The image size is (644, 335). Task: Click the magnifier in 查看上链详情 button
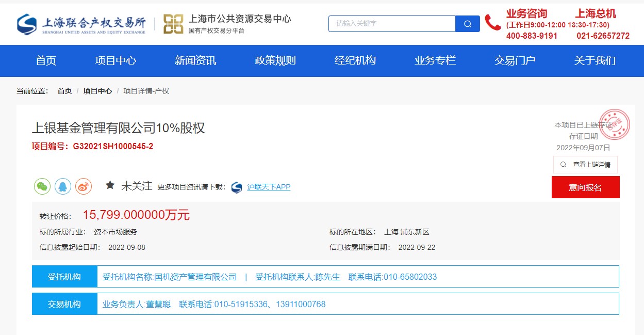pyautogui.click(x=563, y=165)
